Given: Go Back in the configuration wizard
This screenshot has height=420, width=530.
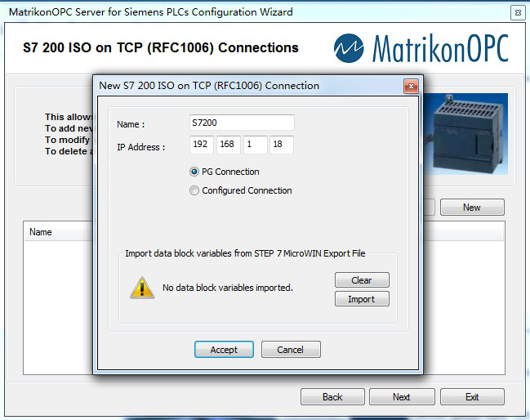Looking at the screenshot, I should point(332,396).
